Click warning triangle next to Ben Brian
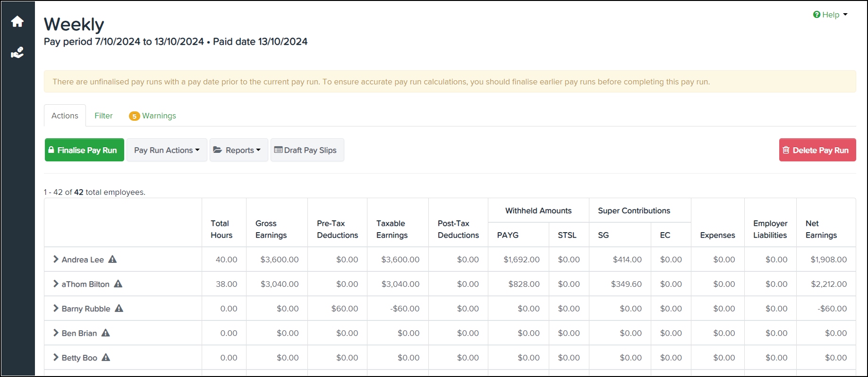868x377 pixels. (x=106, y=333)
